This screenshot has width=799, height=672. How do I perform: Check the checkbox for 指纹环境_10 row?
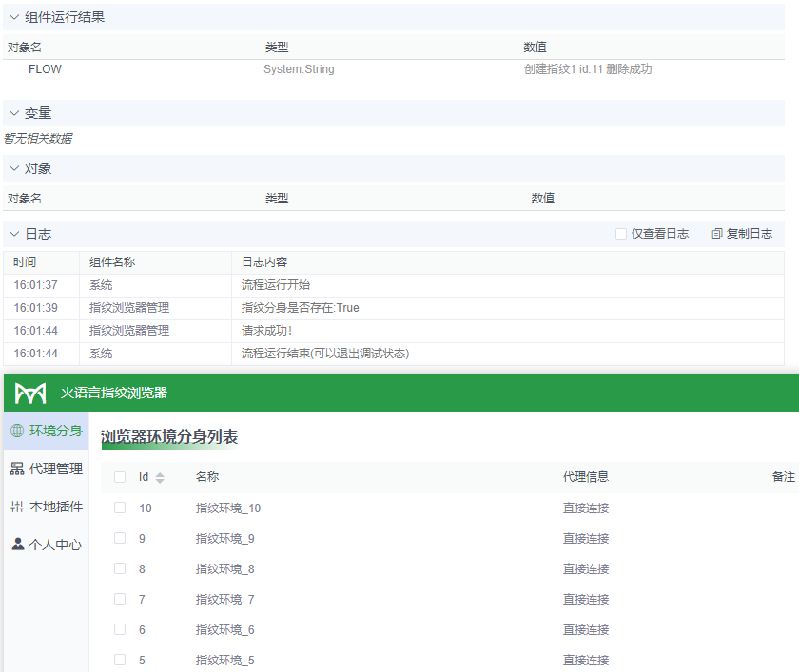[119, 509]
